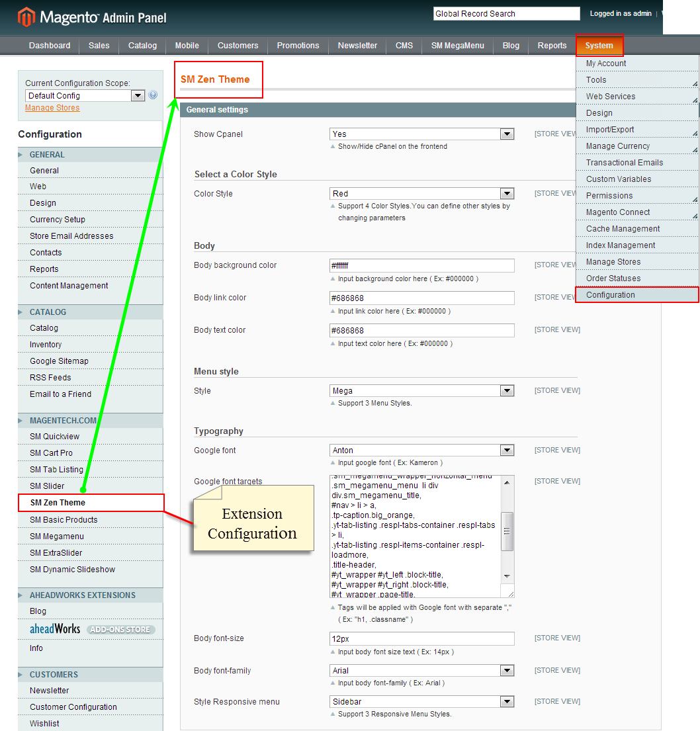700x731 pixels.
Task: Select Permissions in System menu
Action: coord(637,196)
